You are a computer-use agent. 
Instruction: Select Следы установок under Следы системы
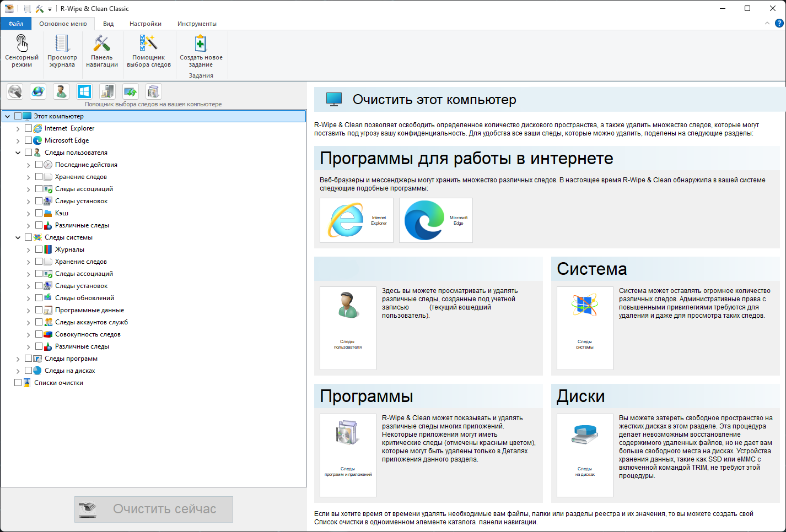coord(81,286)
